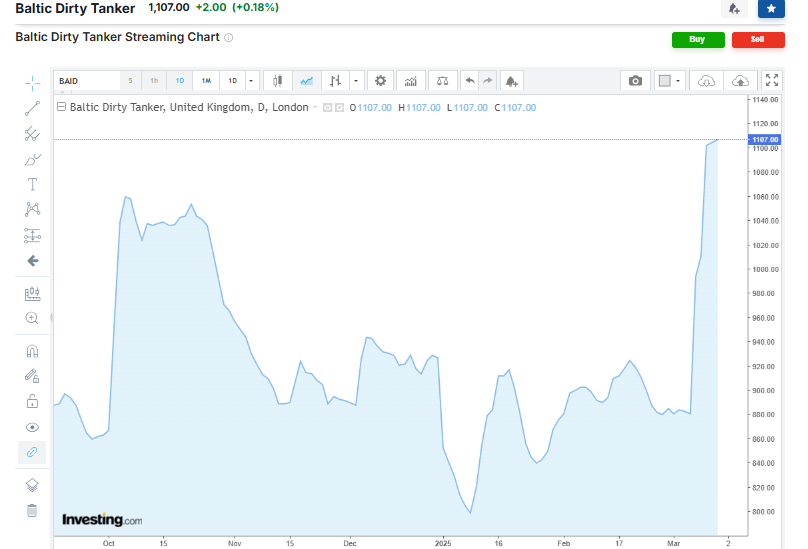Choose the brush drawing tool
This screenshot has height=549, width=808.
(x=32, y=159)
